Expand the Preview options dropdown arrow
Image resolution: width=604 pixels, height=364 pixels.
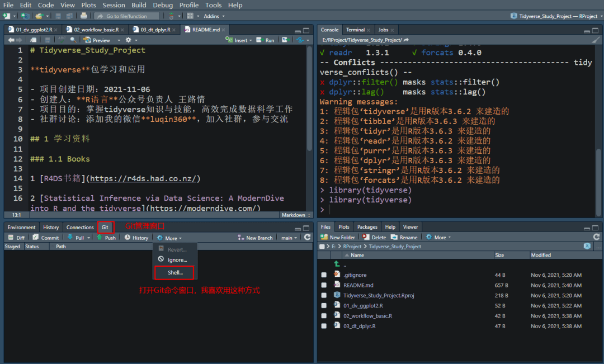[119, 40]
